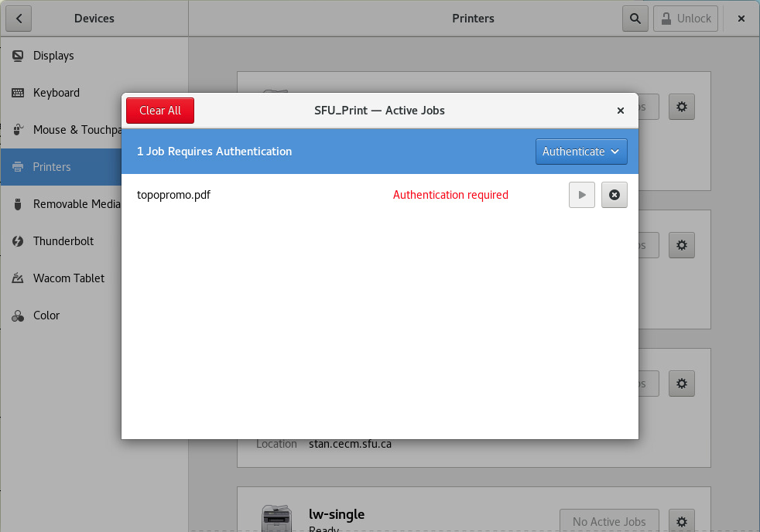Switch to Mouse & Touchpad panel
Image resolution: width=760 pixels, height=532 pixels.
click(74, 130)
